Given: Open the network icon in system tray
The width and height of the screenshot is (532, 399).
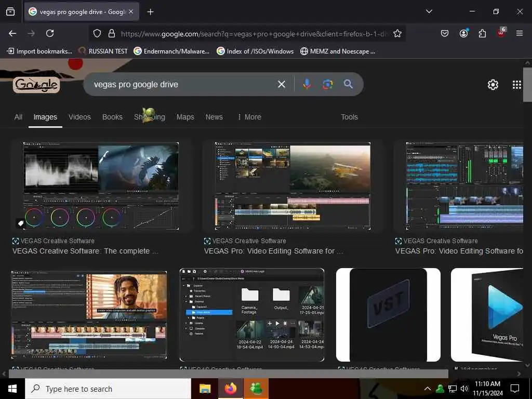Looking at the screenshot, I should 453,389.
